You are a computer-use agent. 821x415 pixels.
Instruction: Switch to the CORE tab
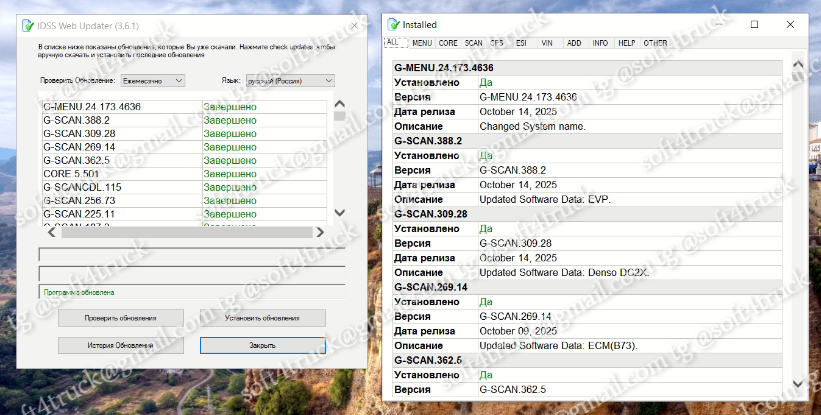point(448,43)
